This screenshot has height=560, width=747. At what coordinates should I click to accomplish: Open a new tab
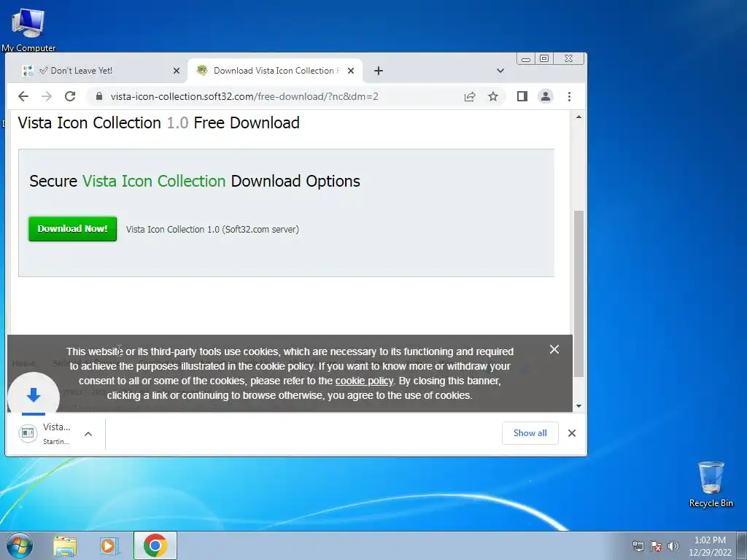point(379,71)
